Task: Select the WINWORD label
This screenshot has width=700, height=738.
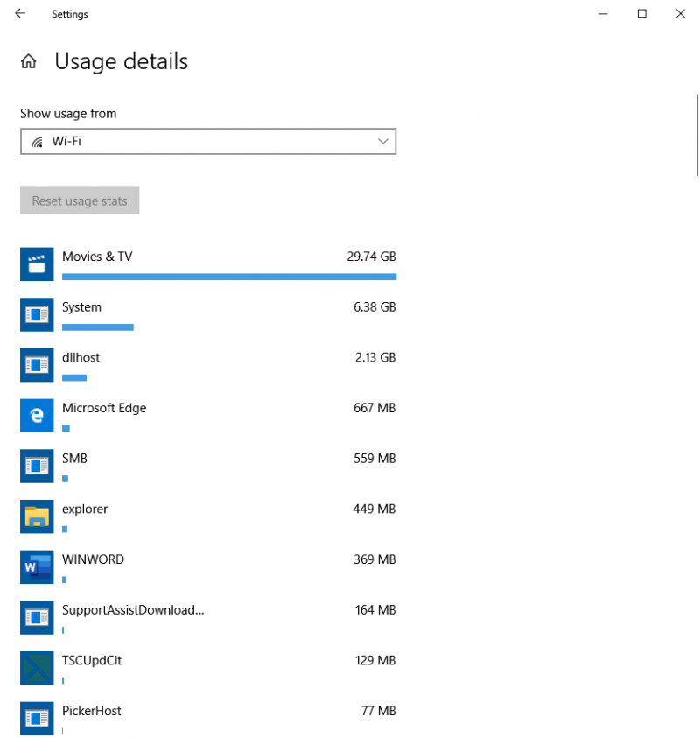Action: click(x=93, y=559)
